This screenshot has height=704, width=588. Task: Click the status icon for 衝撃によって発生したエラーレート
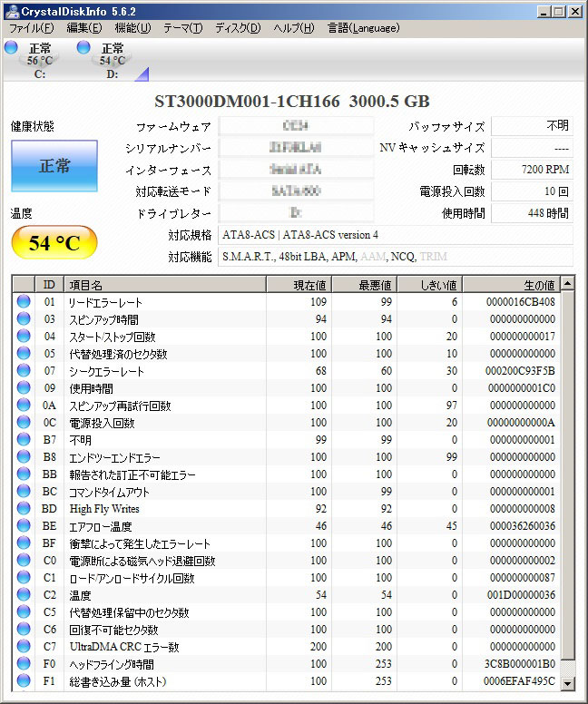coord(24,543)
